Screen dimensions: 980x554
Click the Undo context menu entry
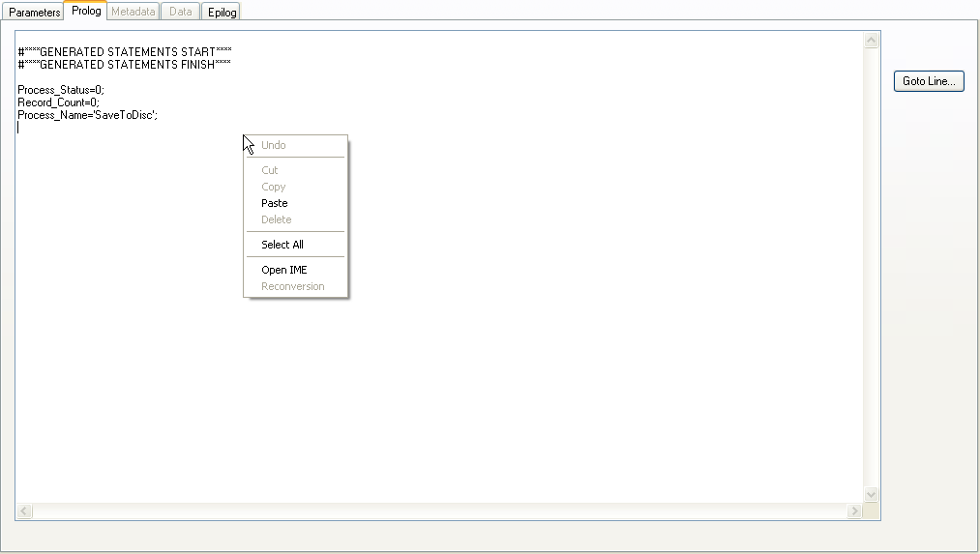point(274,145)
